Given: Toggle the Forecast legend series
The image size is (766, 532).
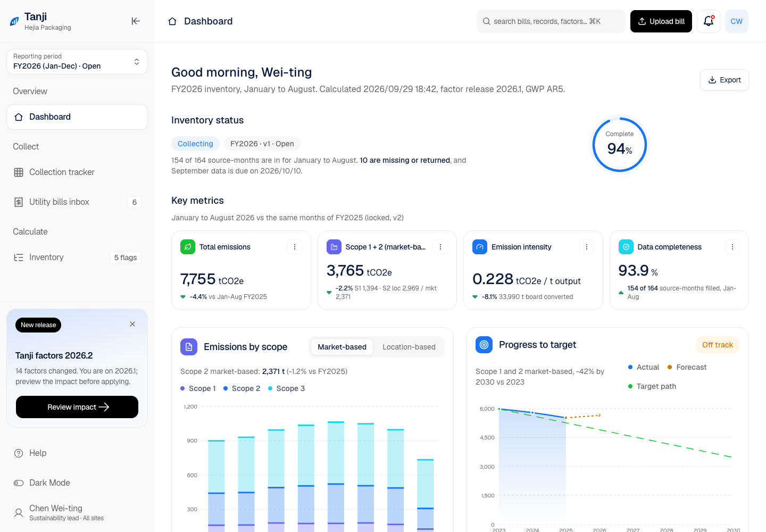Looking at the screenshot, I should (687, 367).
